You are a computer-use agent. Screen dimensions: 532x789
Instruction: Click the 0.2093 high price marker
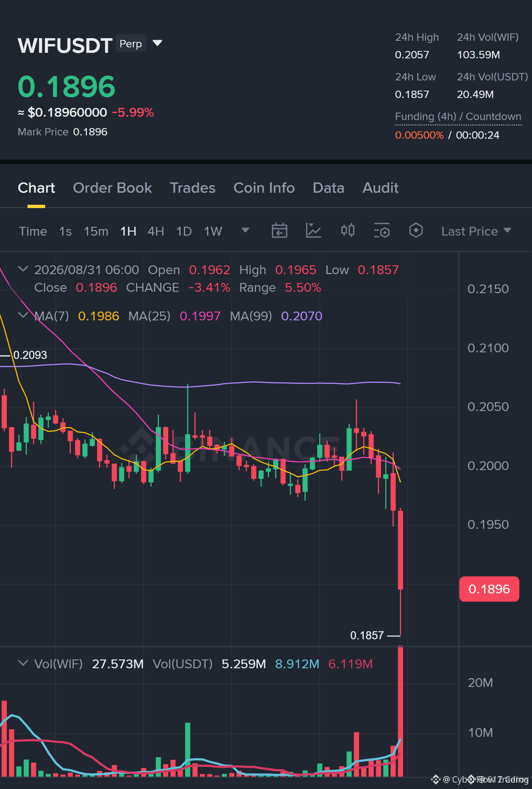(x=30, y=355)
